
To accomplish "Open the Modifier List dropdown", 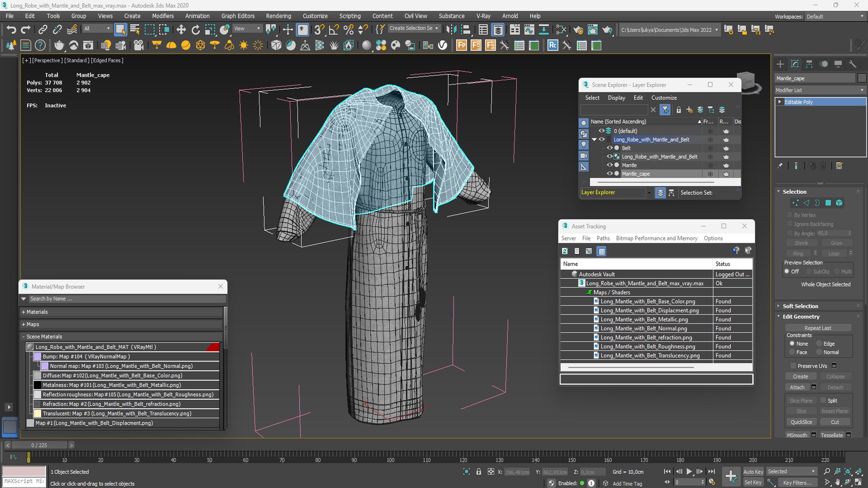I will tap(820, 90).
